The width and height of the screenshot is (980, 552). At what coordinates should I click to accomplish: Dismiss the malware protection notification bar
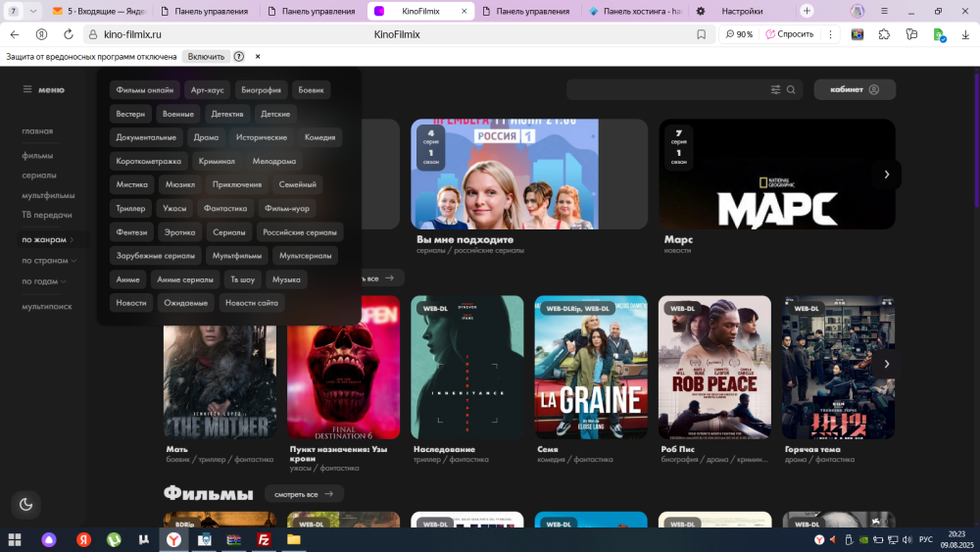tap(258, 57)
